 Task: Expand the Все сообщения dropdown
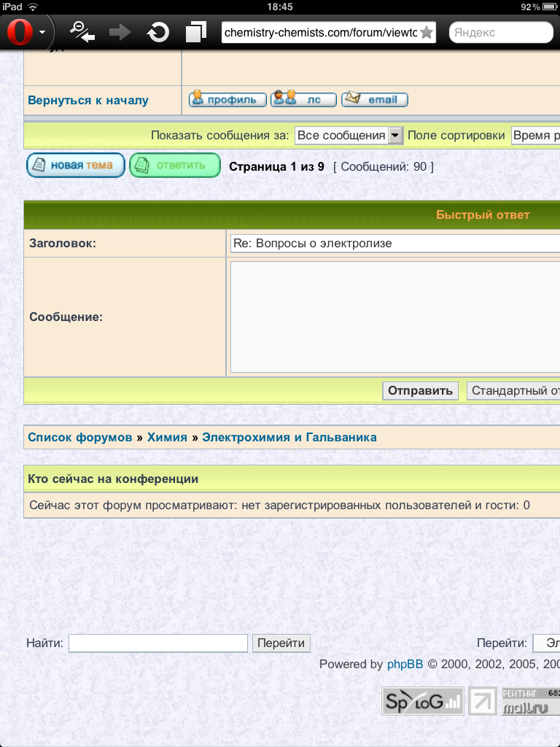349,136
